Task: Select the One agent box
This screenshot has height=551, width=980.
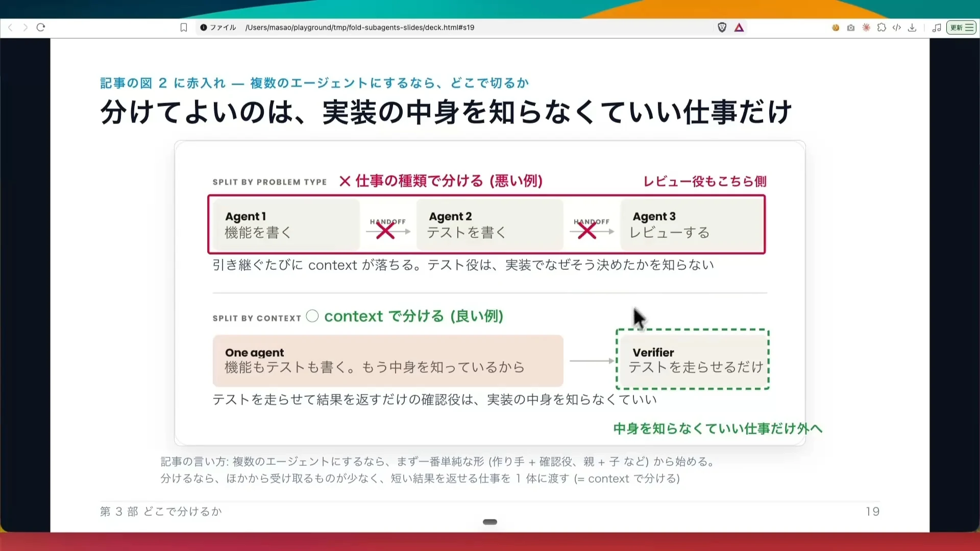Action: click(388, 361)
